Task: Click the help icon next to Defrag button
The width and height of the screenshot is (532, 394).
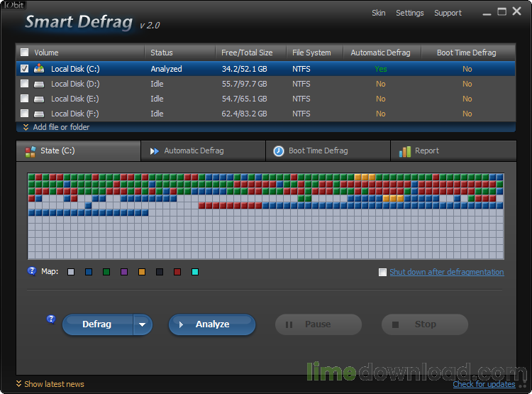Action: point(51,319)
